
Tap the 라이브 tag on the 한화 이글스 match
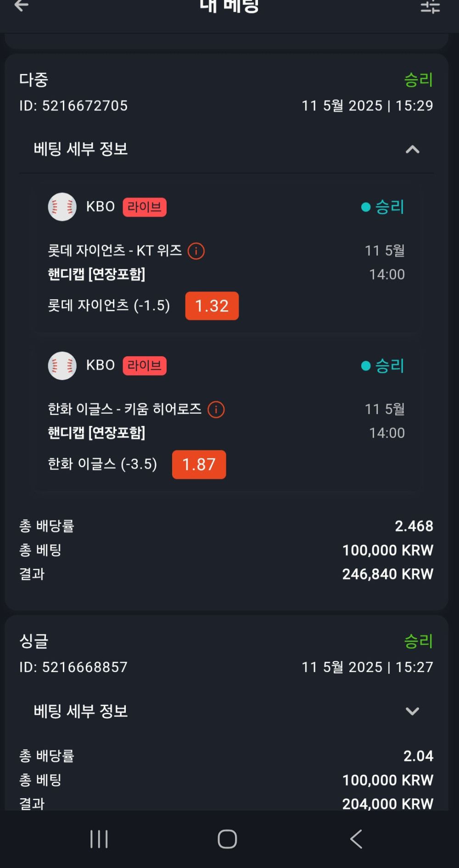click(x=144, y=366)
